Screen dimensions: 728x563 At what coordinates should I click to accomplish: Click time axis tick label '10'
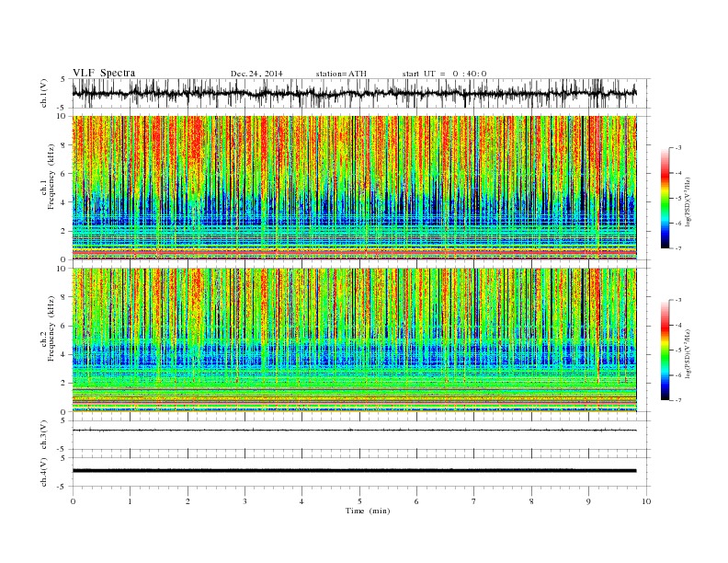pos(646,501)
